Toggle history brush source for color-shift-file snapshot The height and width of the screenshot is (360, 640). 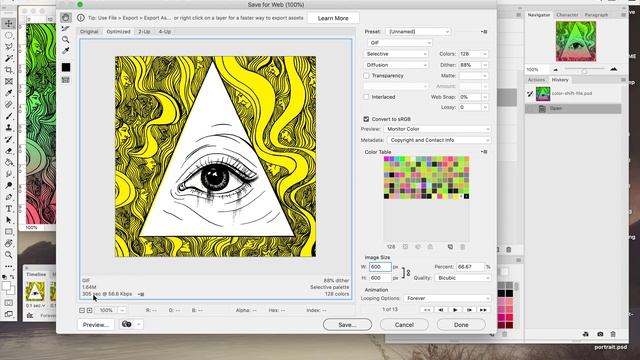(x=530, y=94)
